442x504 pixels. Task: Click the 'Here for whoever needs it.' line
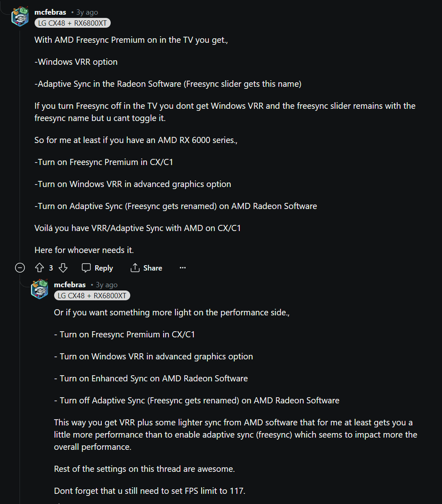84,250
